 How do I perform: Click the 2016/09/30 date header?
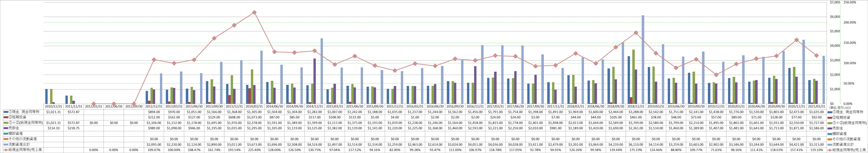(455, 106)
